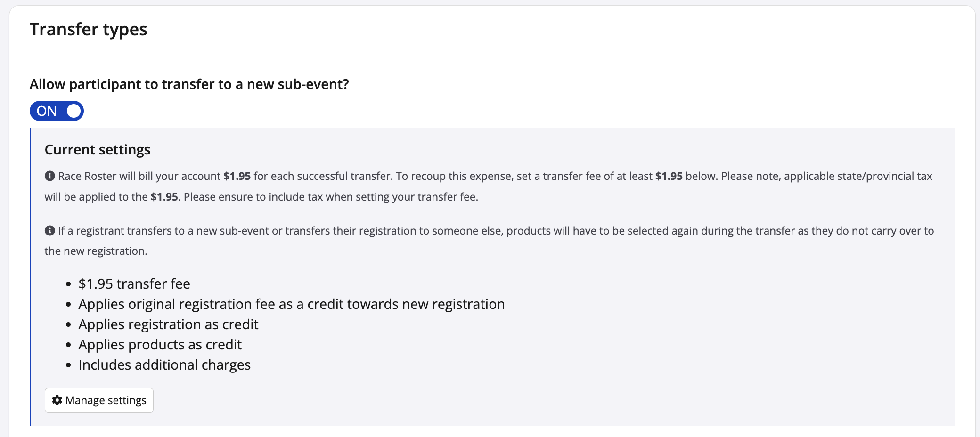Viewport: 980px width, 437px height.
Task: Click the ON label inside the switch
Action: (x=47, y=111)
